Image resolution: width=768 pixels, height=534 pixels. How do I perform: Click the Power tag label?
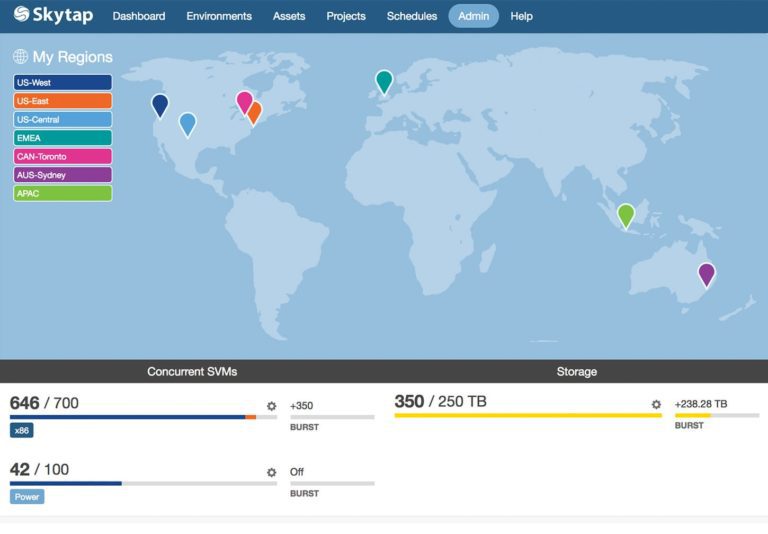tap(27, 496)
